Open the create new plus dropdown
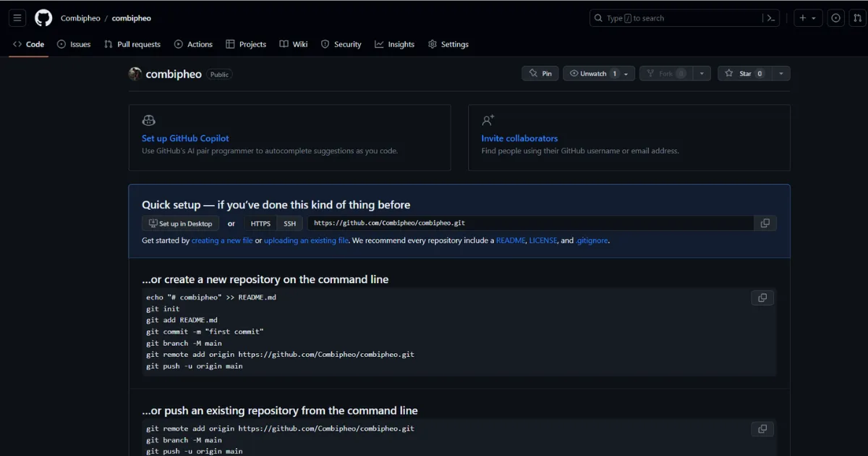868x456 pixels. (808, 17)
